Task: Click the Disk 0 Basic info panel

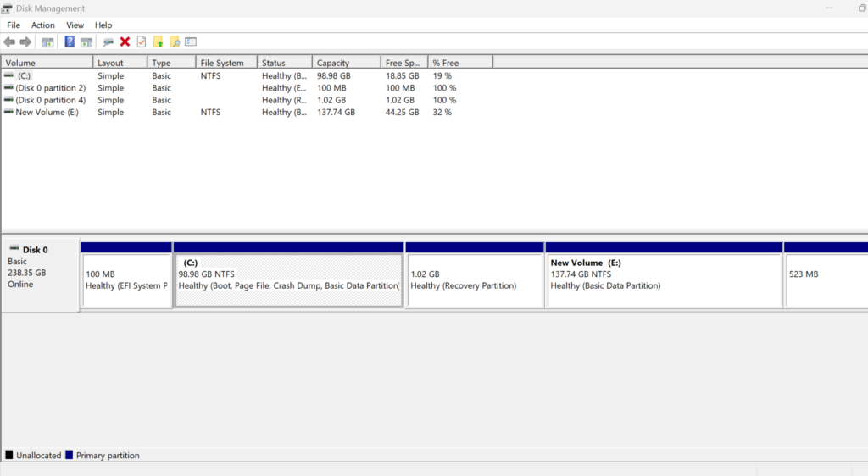Action: coord(40,274)
